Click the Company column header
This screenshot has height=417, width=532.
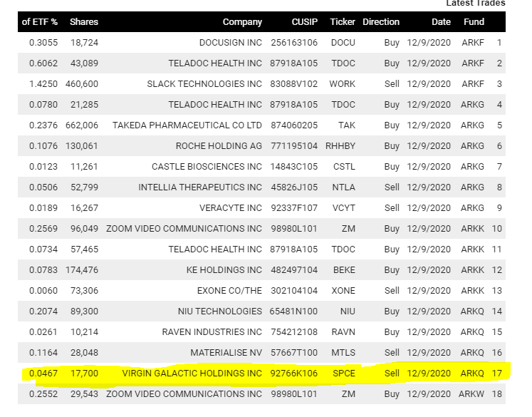point(242,22)
